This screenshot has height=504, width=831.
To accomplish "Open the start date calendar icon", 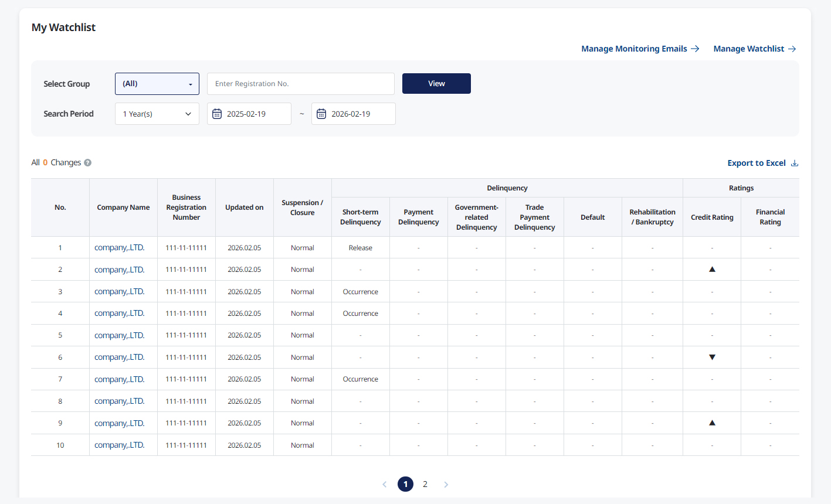I will 217,114.
